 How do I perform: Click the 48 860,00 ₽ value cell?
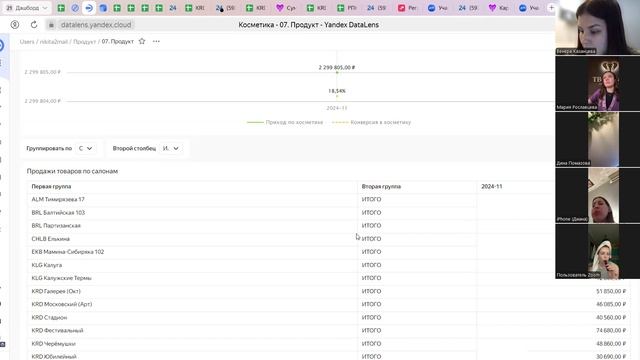click(611, 344)
